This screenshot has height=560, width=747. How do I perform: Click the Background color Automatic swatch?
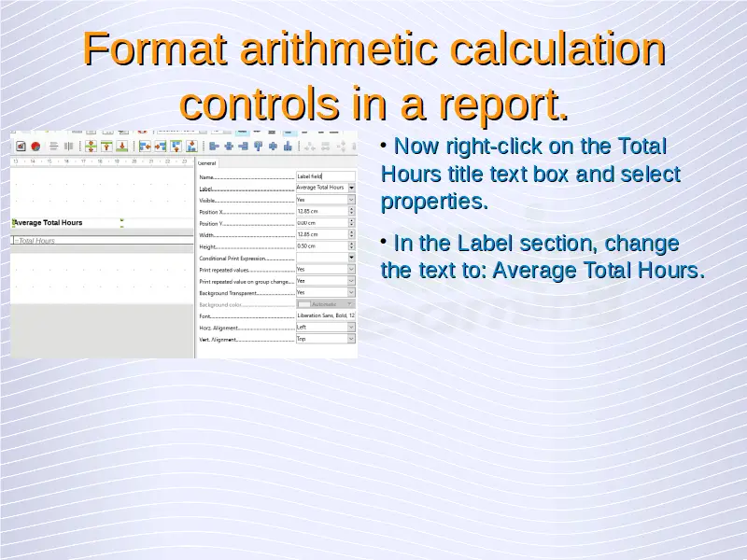pos(325,304)
